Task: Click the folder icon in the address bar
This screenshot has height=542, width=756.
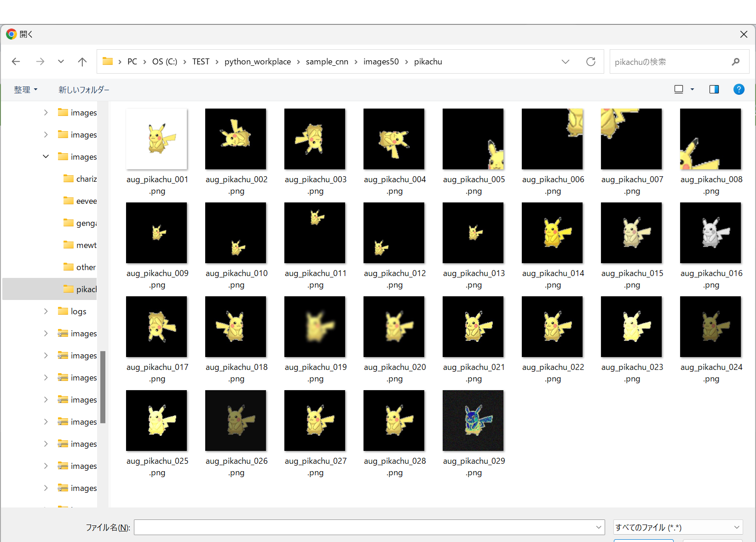Action: [x=108, y=61]
